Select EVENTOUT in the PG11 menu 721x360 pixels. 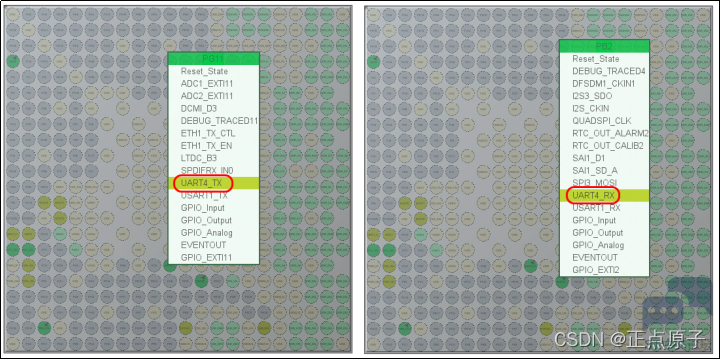(x=214, y=245)
